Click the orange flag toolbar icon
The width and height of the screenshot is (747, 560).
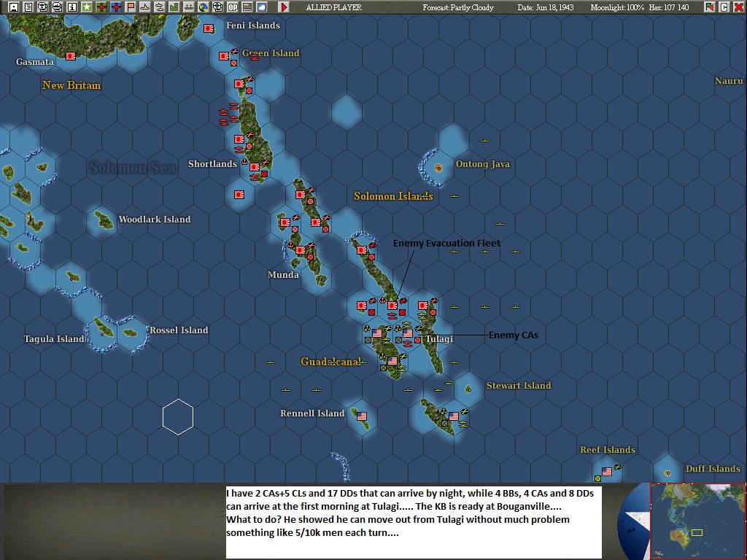(131, 7)
